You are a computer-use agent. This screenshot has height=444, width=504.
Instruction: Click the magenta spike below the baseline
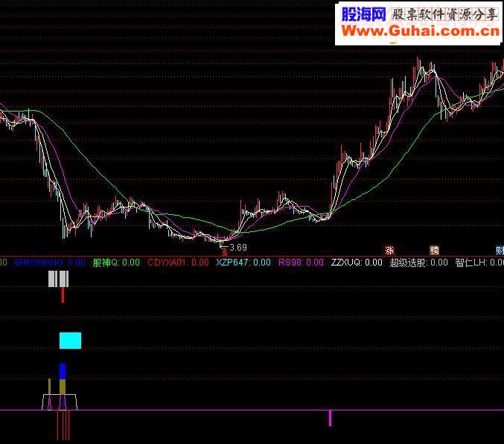[330, 418]
